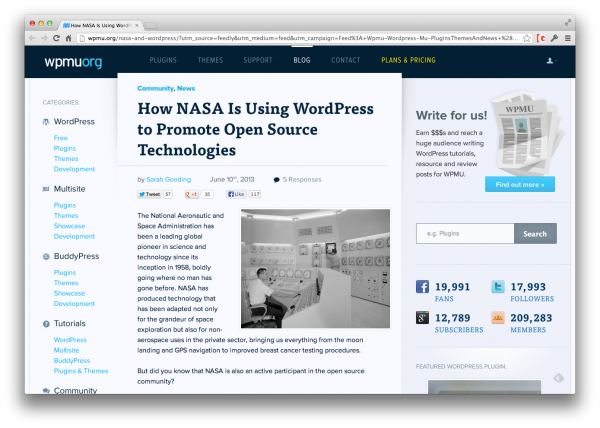Click the Tweet share button
Screen dimensions: 600x428
(x=150, y=194)
